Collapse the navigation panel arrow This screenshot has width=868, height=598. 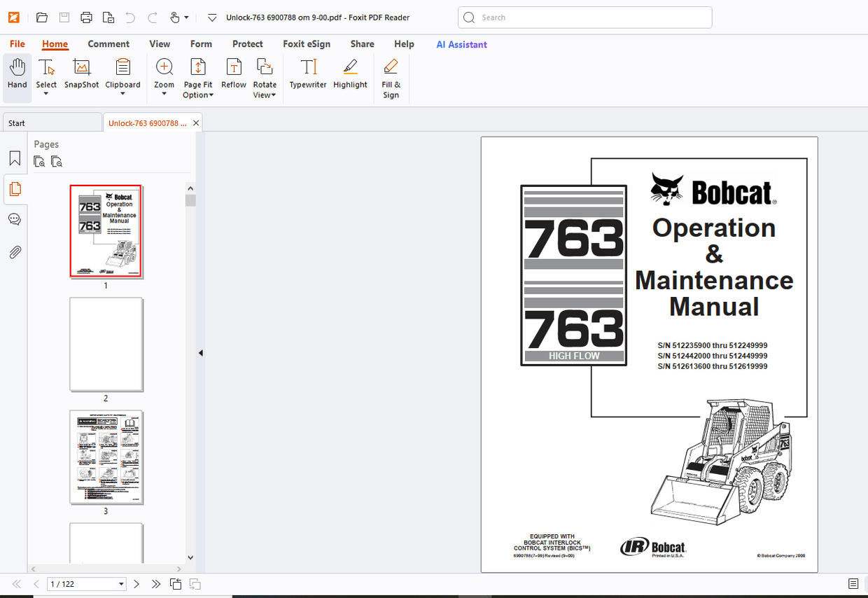click(x=200, y=352)
